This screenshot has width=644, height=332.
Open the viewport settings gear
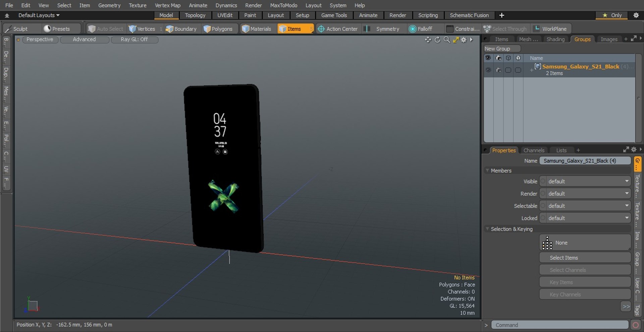(464, 40)
